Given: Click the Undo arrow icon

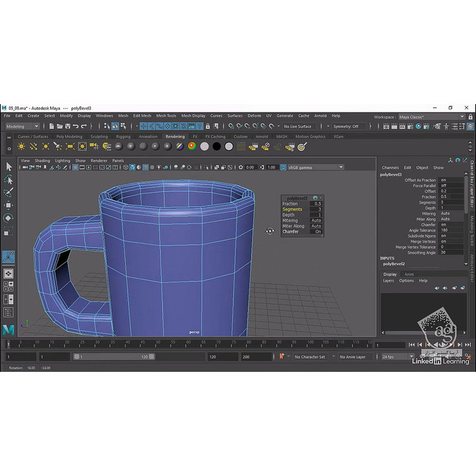Looking at the screenshot, I should pyautogui.click(x=75, y=126).
